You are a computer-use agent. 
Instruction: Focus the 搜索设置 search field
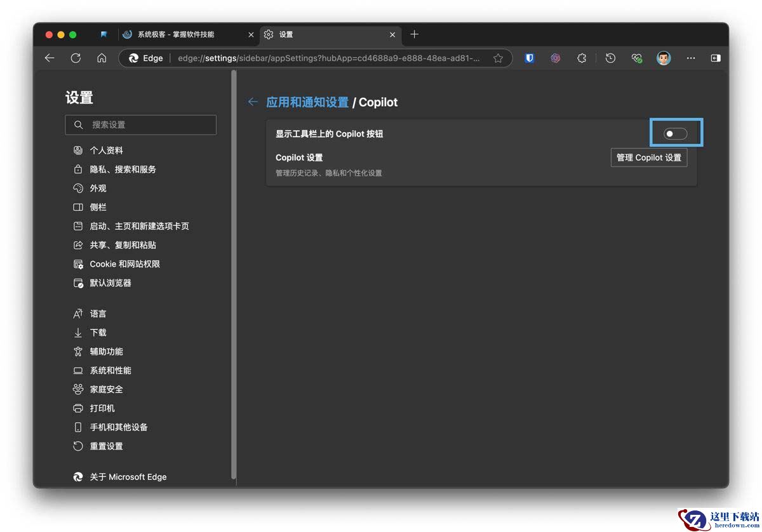tap(140, 125)
